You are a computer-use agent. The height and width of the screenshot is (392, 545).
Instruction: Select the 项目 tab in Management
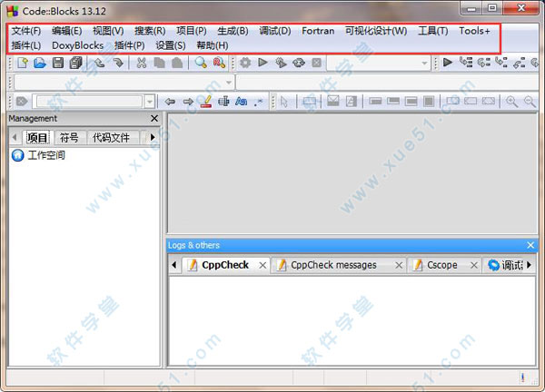[x=37, y=138]
